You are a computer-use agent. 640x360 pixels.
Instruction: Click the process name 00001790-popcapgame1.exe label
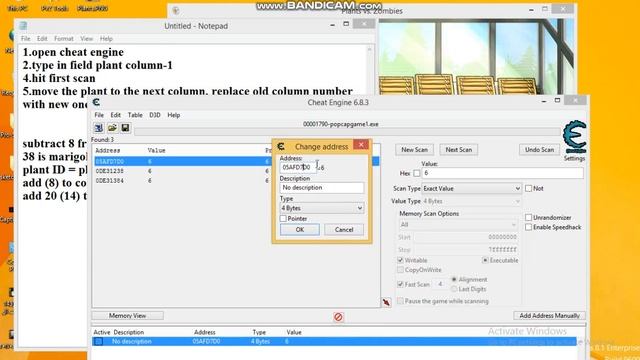point(340,124)
